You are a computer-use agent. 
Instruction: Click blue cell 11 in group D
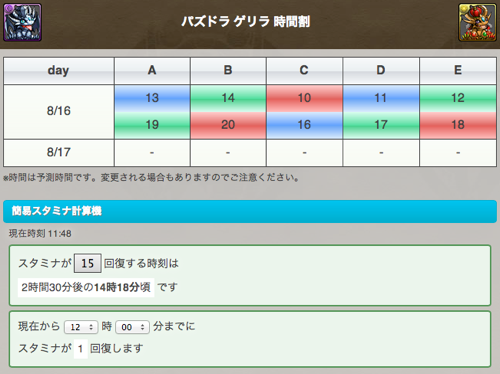point(381,98)
